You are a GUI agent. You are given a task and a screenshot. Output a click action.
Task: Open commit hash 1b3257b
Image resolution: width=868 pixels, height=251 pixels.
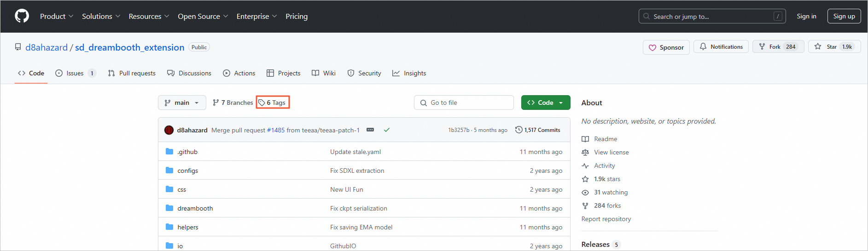point(459,130)
